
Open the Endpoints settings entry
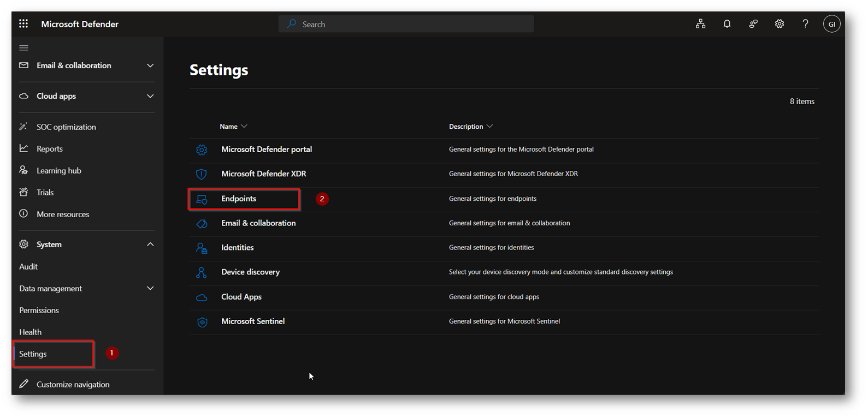(x=239, y=199)
